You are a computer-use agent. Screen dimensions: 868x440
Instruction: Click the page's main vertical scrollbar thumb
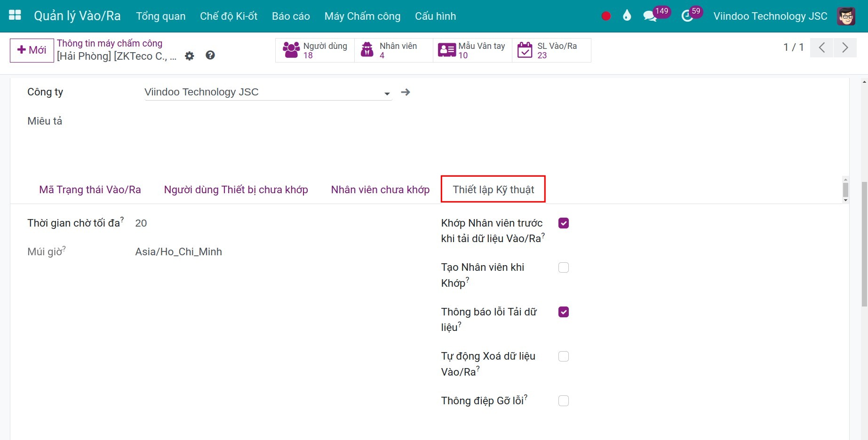point(864,244)
